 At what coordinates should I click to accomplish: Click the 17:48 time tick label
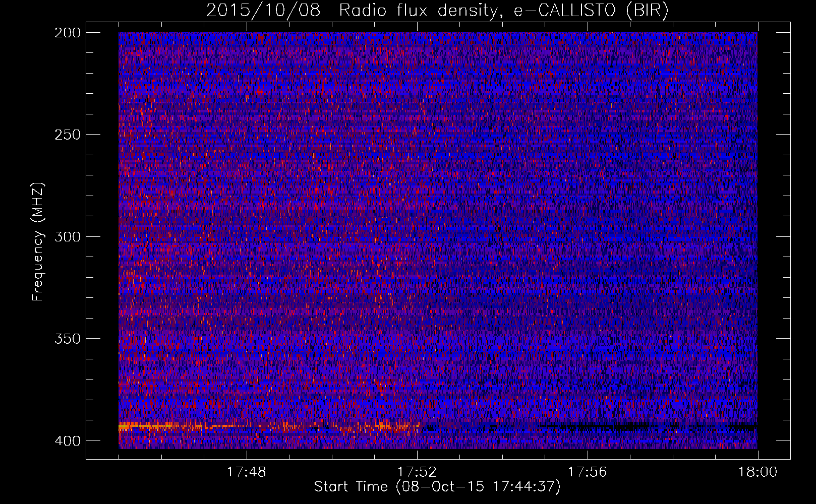click(x=247, y=472)
